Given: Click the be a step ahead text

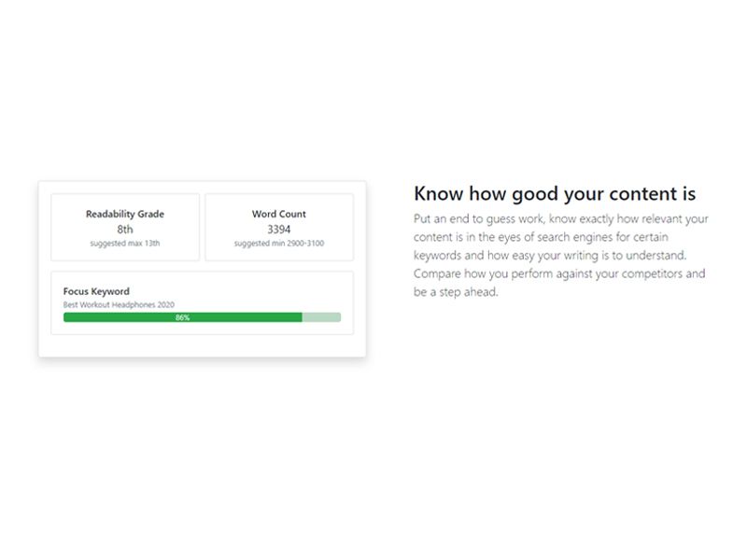Looking at the screenshot, I should coord(456,291).
